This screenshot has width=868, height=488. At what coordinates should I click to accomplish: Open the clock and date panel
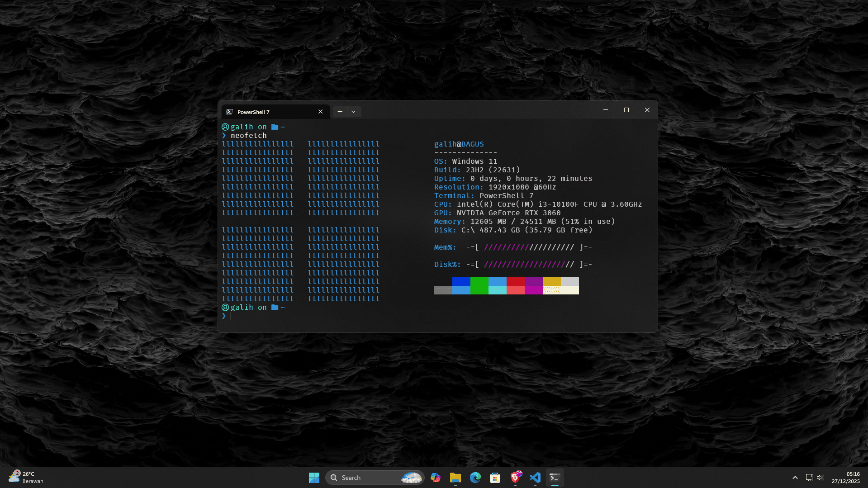coord(845,478)
